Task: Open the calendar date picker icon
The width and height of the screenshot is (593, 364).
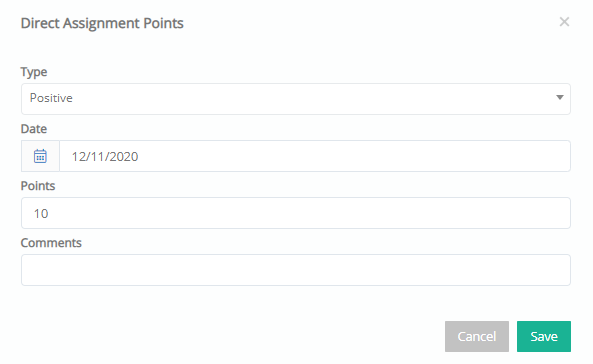Action: click(40, 156)
